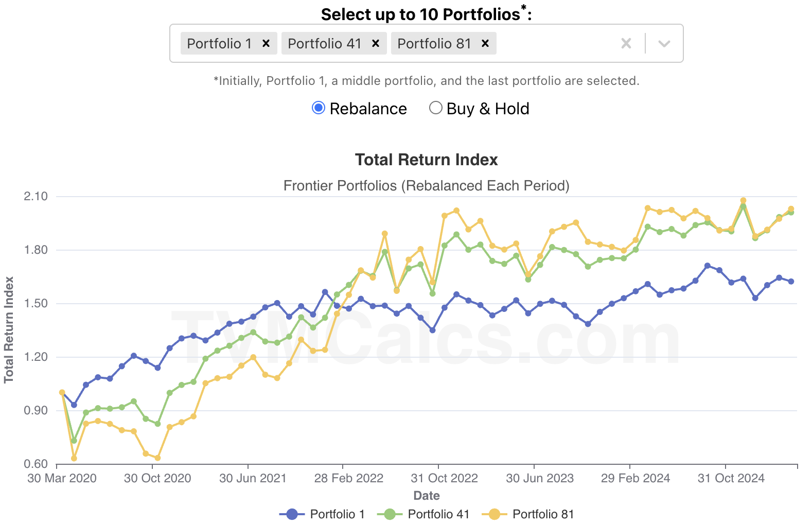Click the "0.60" y-axis value
Image resolution: width=812 pixels, height=525 pixels.
pyautogui.click(x=36, y=464)
